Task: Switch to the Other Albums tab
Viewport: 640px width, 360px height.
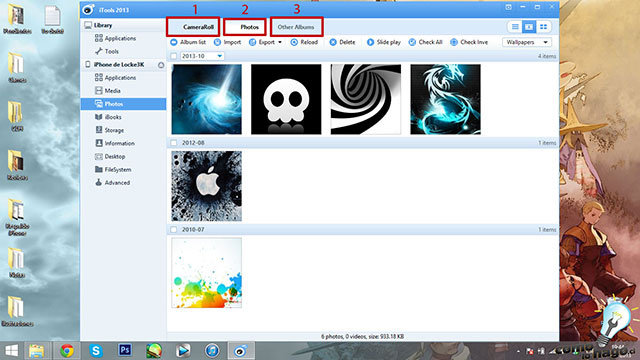Action: coord(296,27)
